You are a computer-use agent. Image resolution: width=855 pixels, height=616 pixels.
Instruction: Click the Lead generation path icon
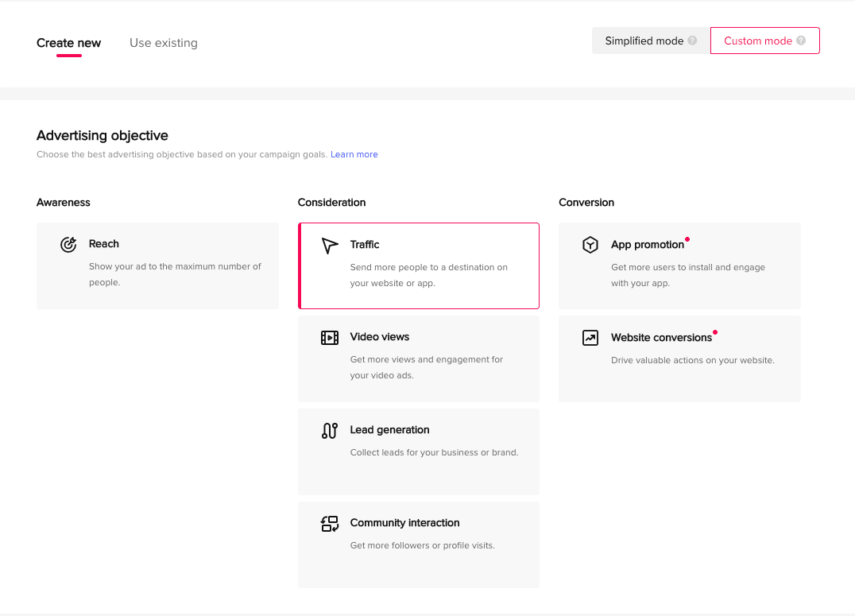point(329,431)
